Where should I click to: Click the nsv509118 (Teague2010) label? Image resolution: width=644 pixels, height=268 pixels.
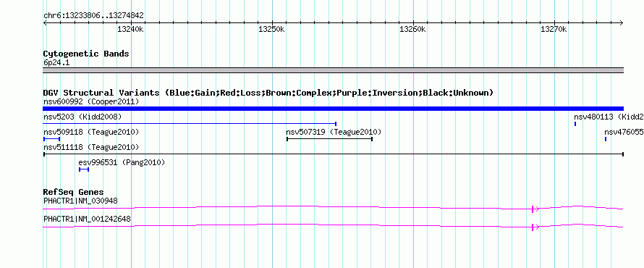pyautogui.click(x=91, y=133)
